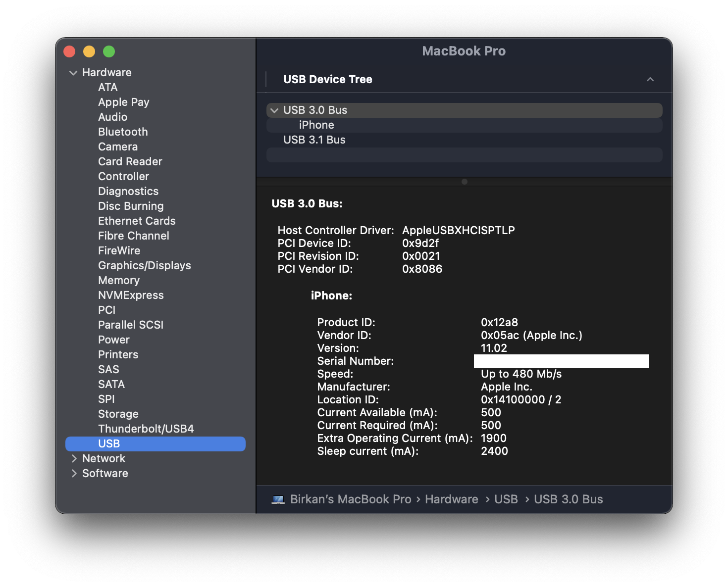This screenshot has width=728, height=587.
Task: Expand the Network section chevron
Action: point(74,458)
